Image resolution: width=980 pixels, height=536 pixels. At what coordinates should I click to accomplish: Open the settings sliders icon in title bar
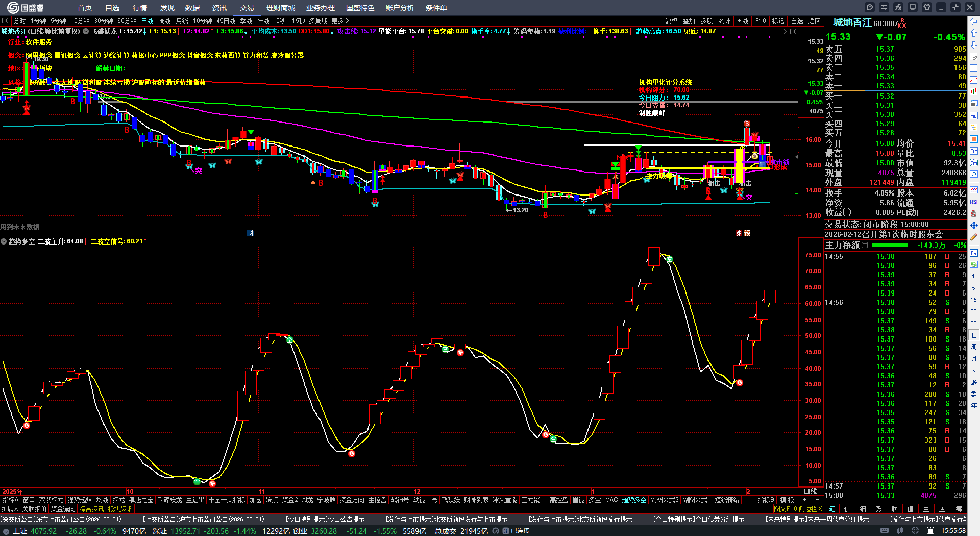click(x=884, y=7)
